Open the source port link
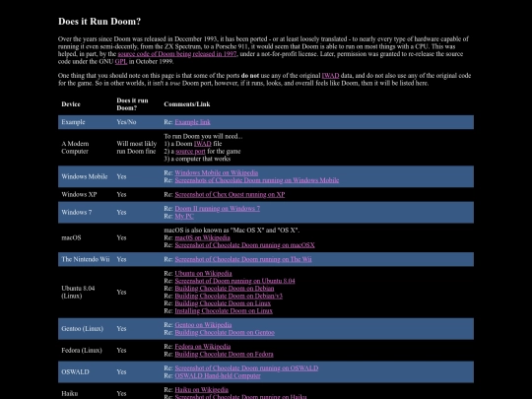The width and height of the screenshot is (532, 399). pos(190,152)
